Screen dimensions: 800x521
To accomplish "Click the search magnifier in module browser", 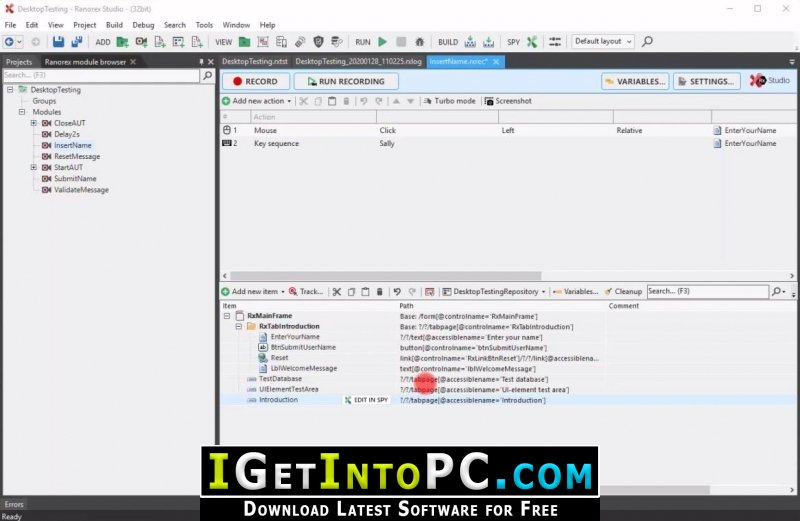I will click(x=208, y=76).
